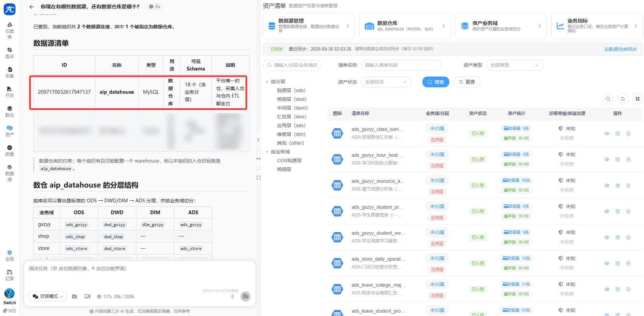This screenshot has width=644, height=316.
Task: Open the 资产类型 全部类型 dropdown
Action: 515,65
